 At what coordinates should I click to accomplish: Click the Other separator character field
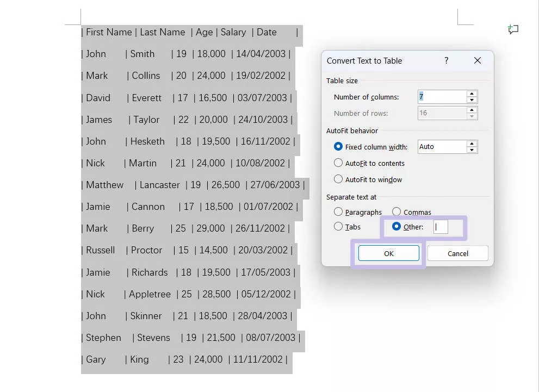pos(441,227)
